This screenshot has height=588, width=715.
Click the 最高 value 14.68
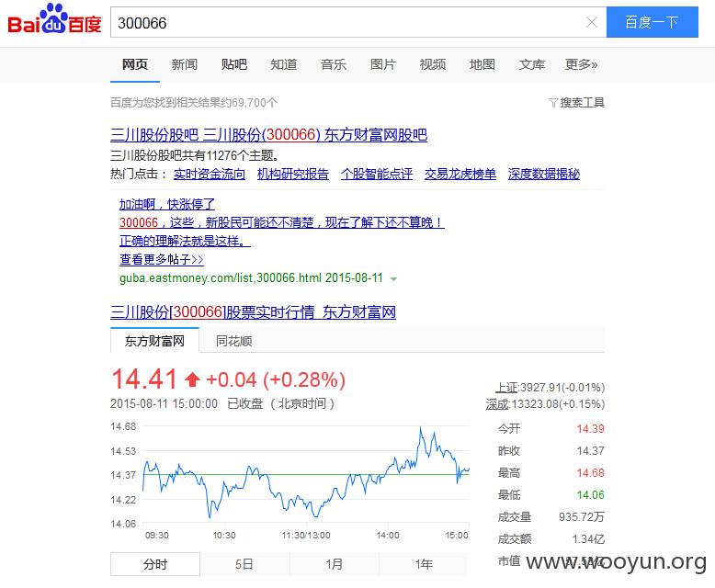(590, 473)
